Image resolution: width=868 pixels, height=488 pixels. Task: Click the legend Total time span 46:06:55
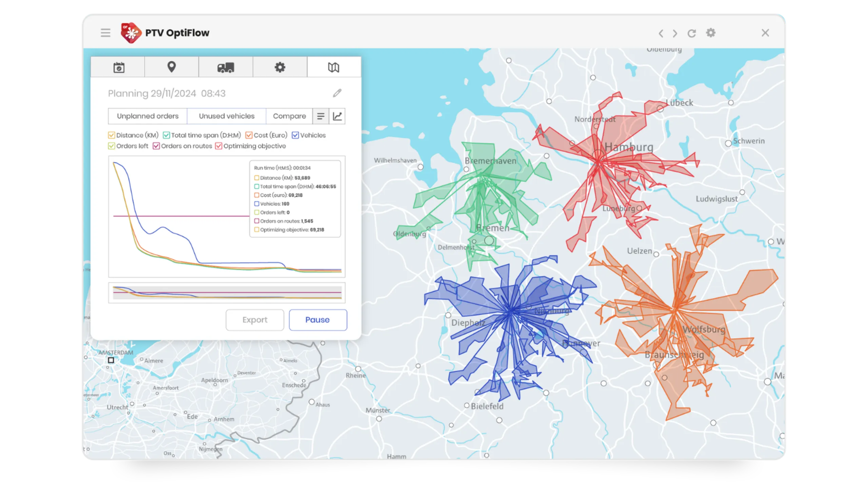295,187
